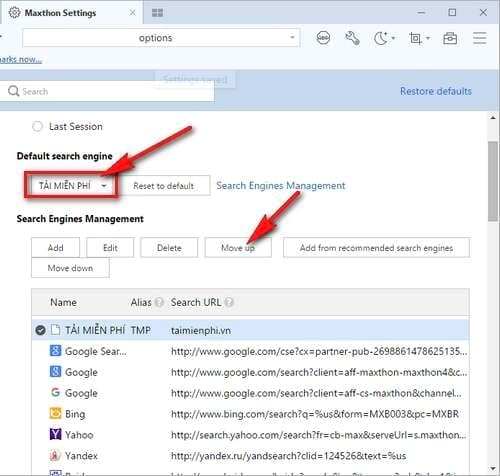This screenshot has width=500, height=476.
Task: Select the Google Sear... engine row
Action: 250,351
